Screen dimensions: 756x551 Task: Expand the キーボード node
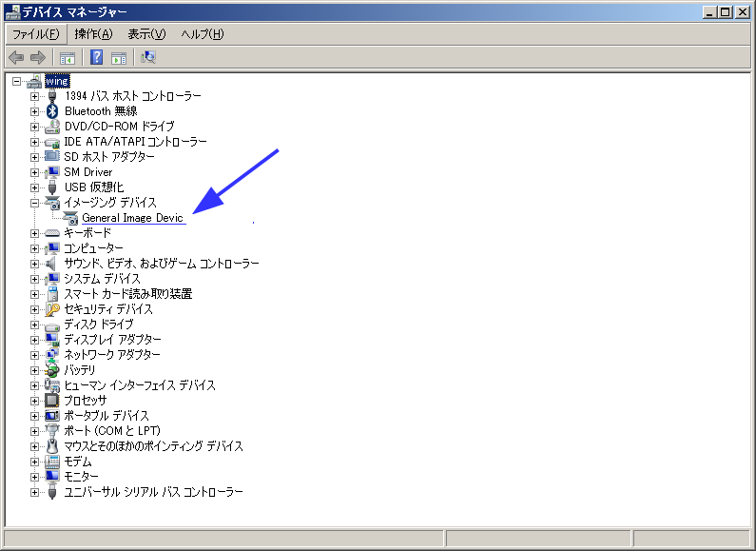click(34, 233)
